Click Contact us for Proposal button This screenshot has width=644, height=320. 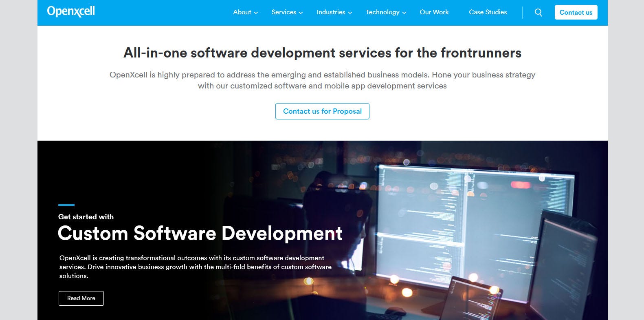click(x=322, y=111)
